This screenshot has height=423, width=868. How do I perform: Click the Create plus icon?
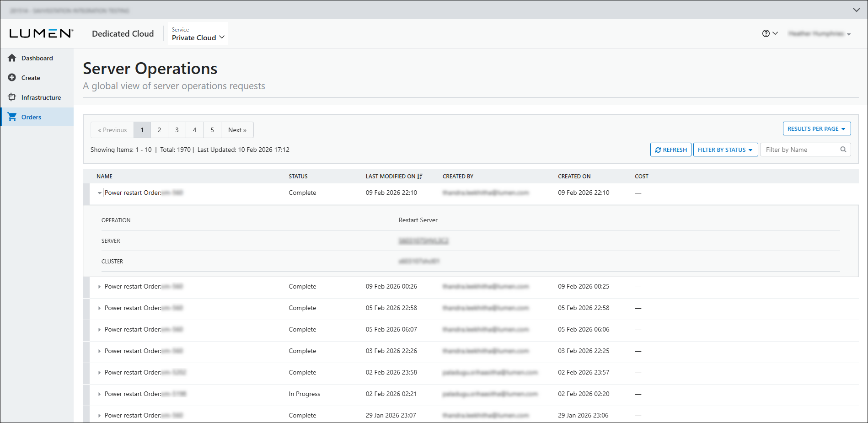12,78
